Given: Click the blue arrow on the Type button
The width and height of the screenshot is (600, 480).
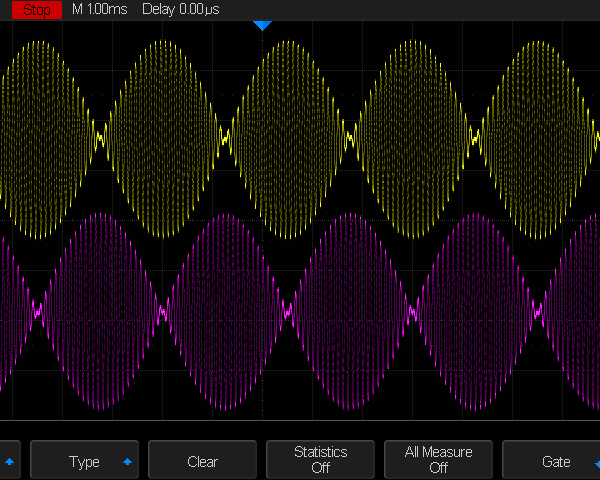Looking at the screenshot, I should (127, 462).
